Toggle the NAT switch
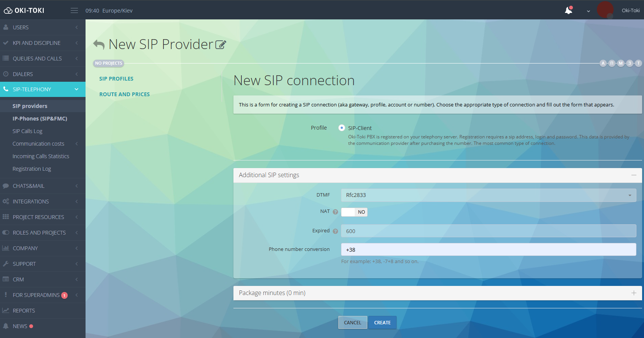644x338 pixels. pos(354,212)
